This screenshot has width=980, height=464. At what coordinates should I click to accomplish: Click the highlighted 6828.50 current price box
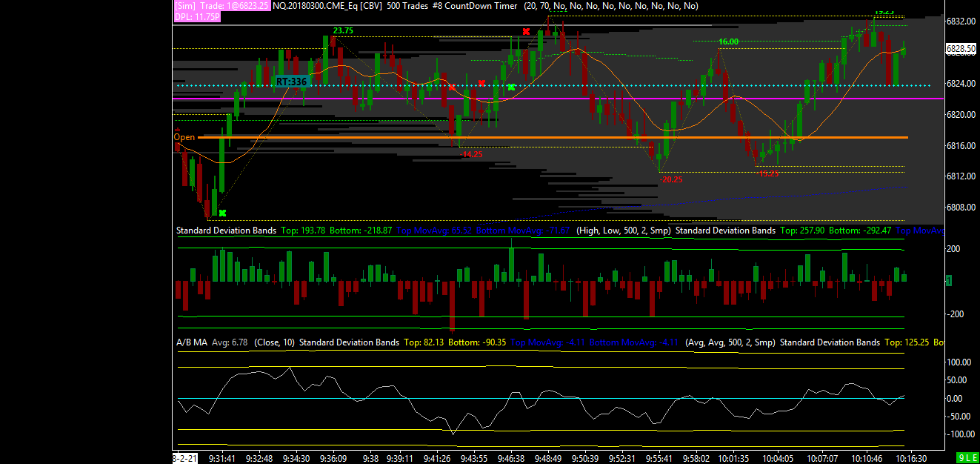[x=961, y=48]
